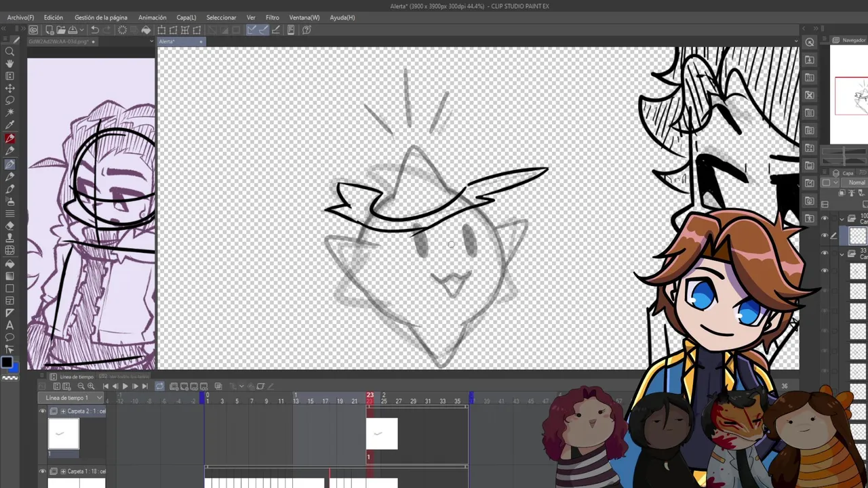
Task: Play the animation
Action: click(x=125, y=386)
